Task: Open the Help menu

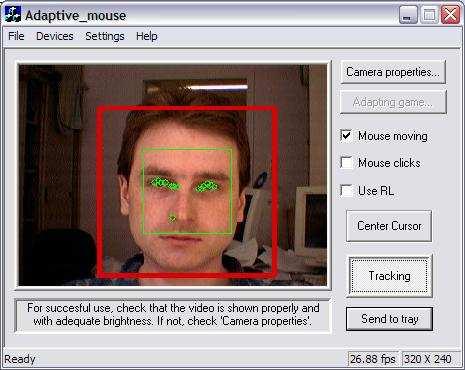Action: pyautogui.click(x=147, y=36)
